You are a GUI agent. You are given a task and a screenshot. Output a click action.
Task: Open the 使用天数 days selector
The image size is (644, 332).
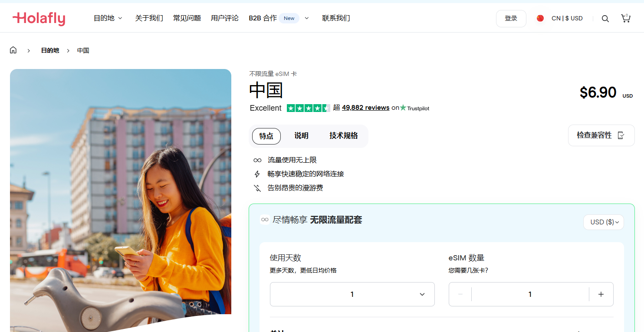352,294
